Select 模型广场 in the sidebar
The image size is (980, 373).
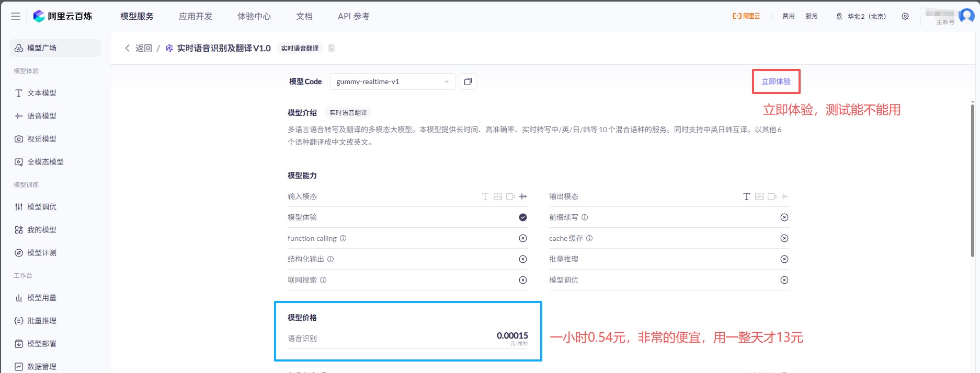[55, 48]
